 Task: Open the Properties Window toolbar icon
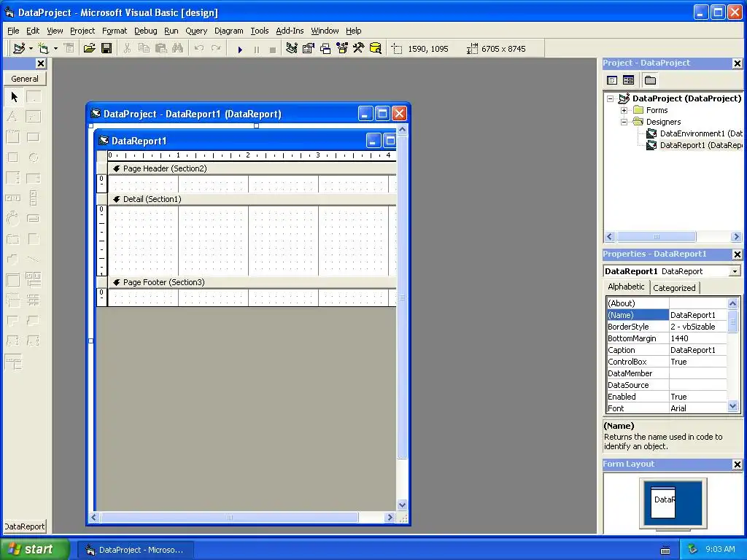tap(309, 48)
